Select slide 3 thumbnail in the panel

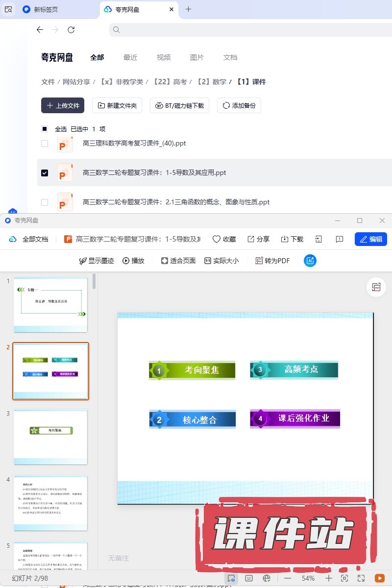coord(50,437)
